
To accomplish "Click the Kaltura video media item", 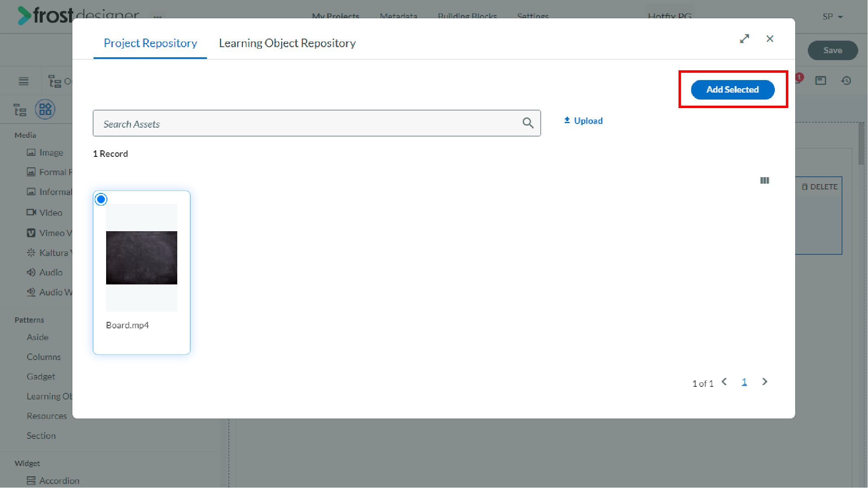I will (49, 253).
